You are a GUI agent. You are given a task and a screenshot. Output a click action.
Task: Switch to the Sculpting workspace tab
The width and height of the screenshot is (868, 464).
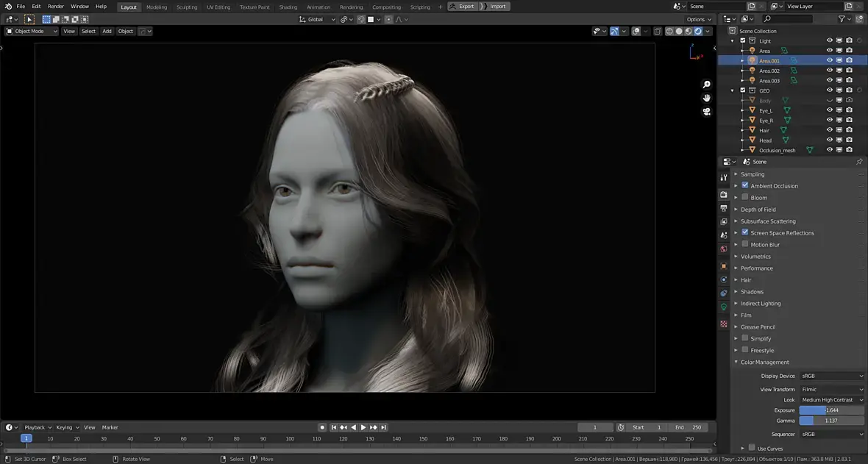(x=187, y=7)
